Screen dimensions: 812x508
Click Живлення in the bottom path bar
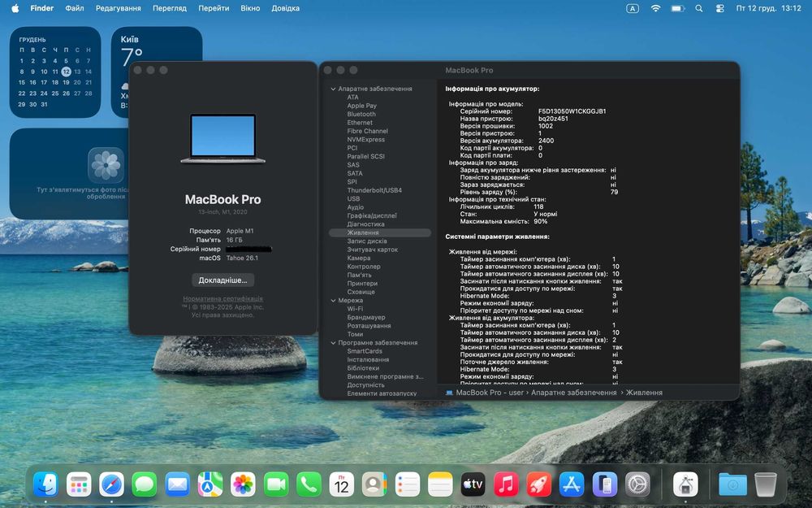pyautogui.click(x=644, y=393)
